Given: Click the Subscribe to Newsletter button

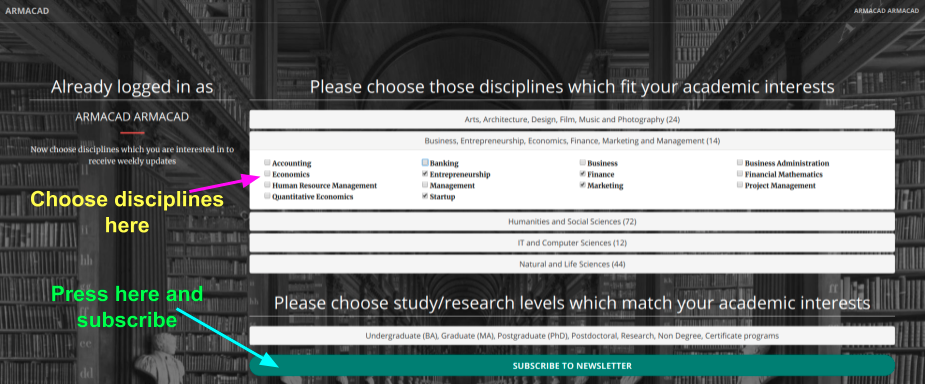Looking at the screenshot, I should coord(572,366).
